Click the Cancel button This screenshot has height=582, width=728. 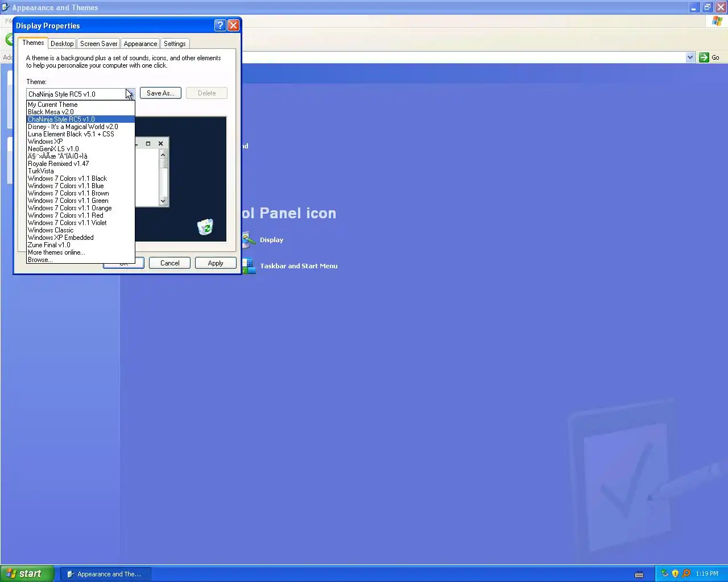click(x=169, y=263)
